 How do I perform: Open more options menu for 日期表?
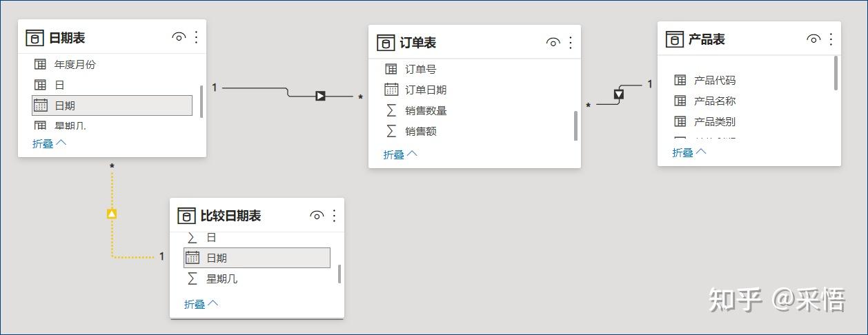point(197,37)
